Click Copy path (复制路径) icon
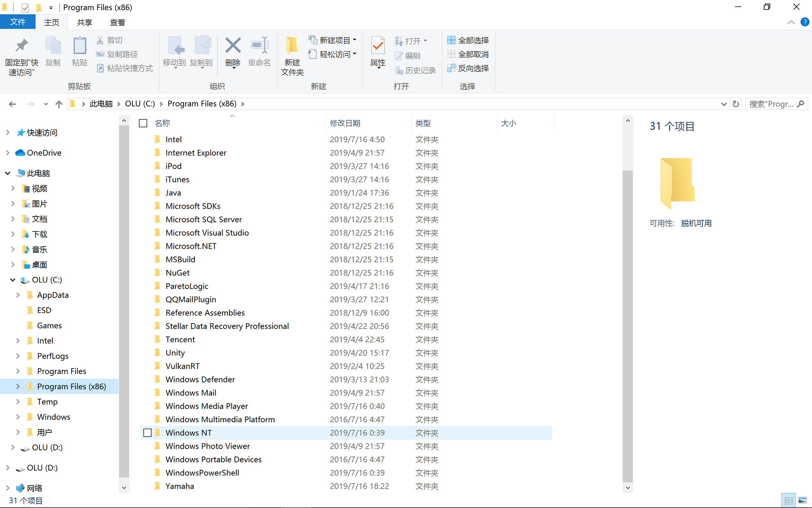812x508 pixels. tap(100, 54)
